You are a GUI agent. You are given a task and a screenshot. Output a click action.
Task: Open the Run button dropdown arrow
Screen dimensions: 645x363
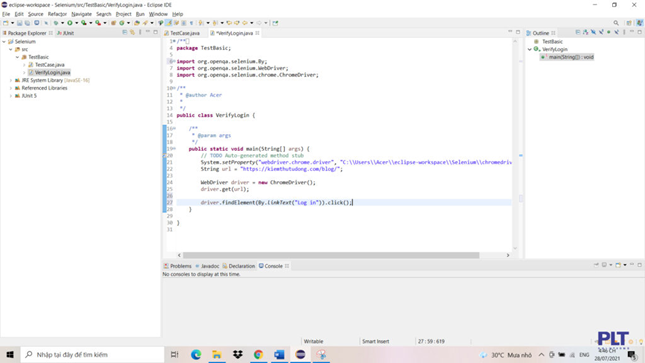coord(77,23)
